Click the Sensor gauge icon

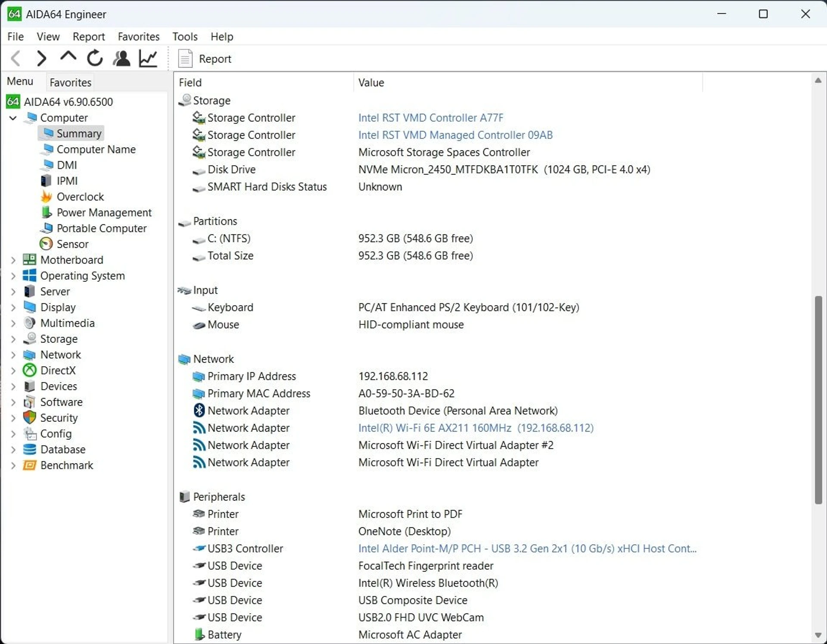pos(46,244)
